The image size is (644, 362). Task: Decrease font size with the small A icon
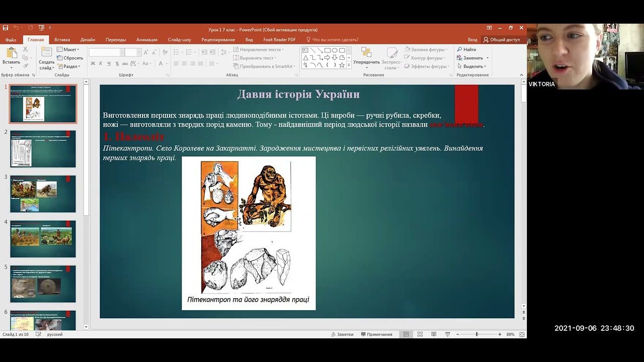(x=154, y=52)
